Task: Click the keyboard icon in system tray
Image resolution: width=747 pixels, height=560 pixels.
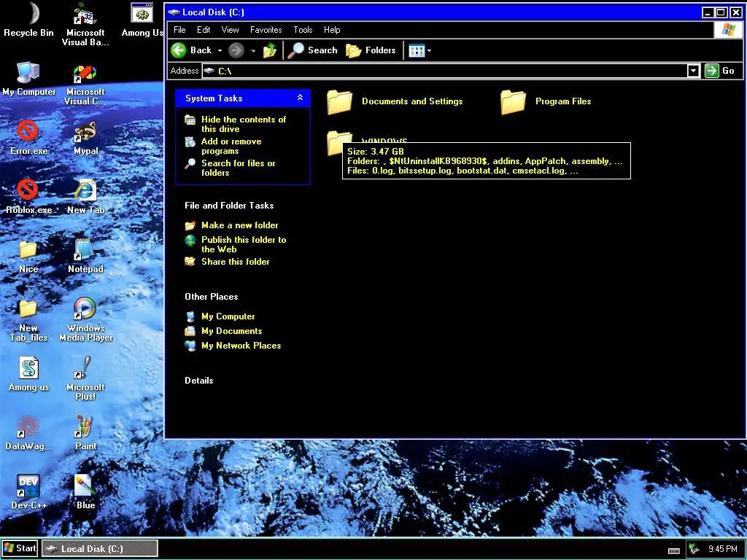Action: pyautogui.click(x=673, y=550)
